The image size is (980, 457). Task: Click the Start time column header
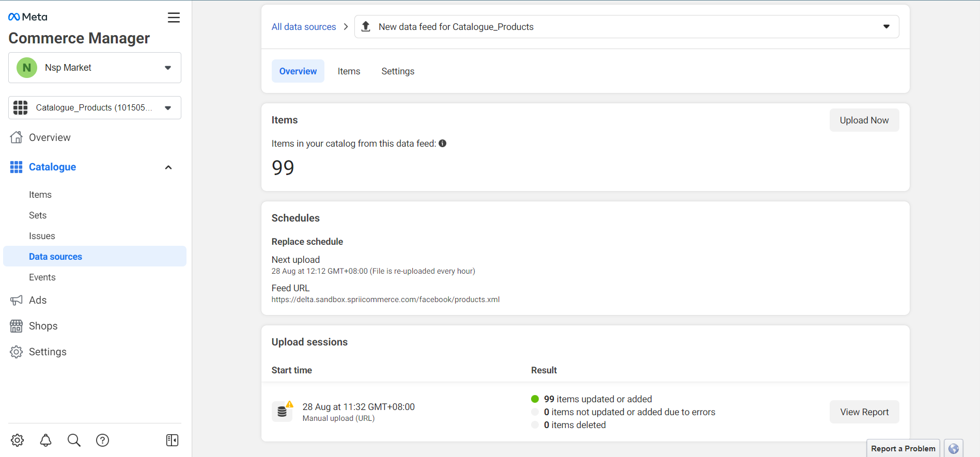[292, 370]
